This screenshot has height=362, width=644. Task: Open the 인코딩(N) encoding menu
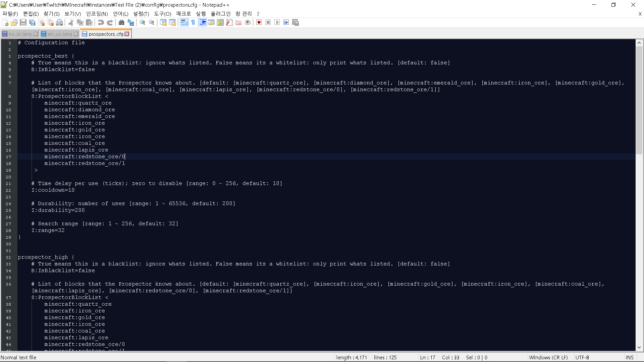pyautogui.click(x=97, y=14)
